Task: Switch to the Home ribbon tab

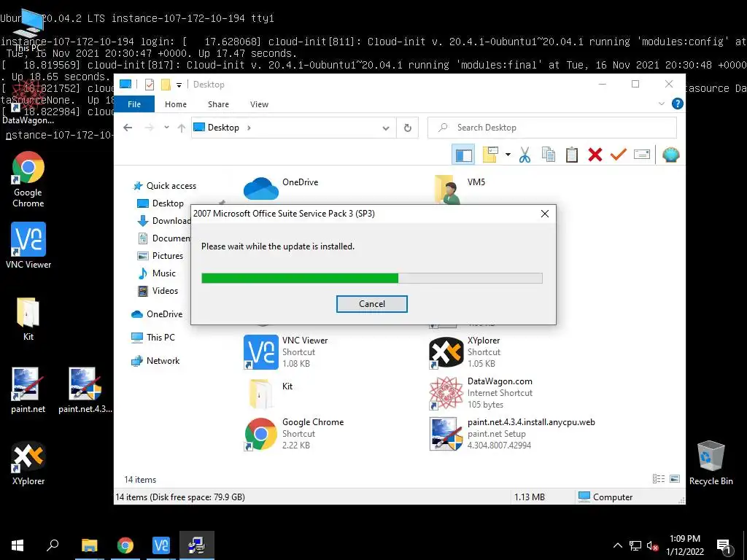Action: [175, 104]
